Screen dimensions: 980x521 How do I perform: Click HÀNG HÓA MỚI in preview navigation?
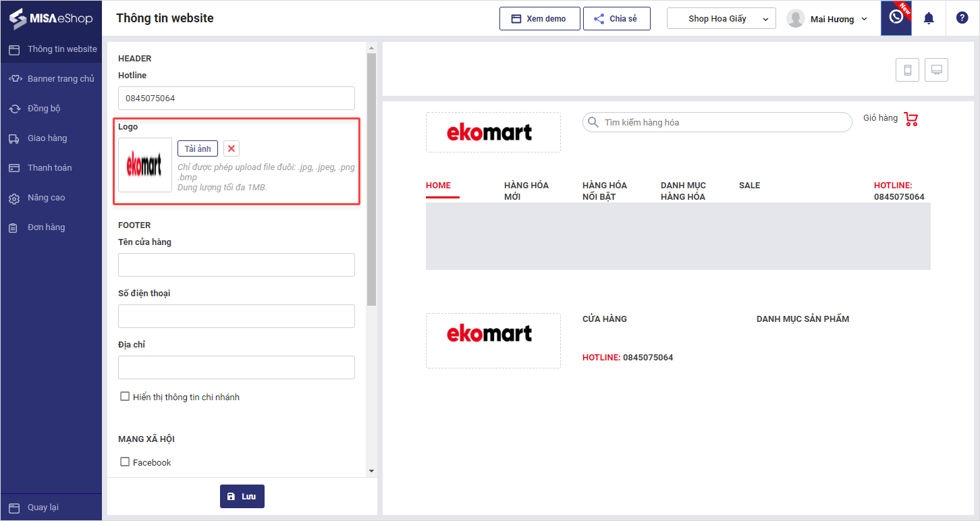coord(526,191)
